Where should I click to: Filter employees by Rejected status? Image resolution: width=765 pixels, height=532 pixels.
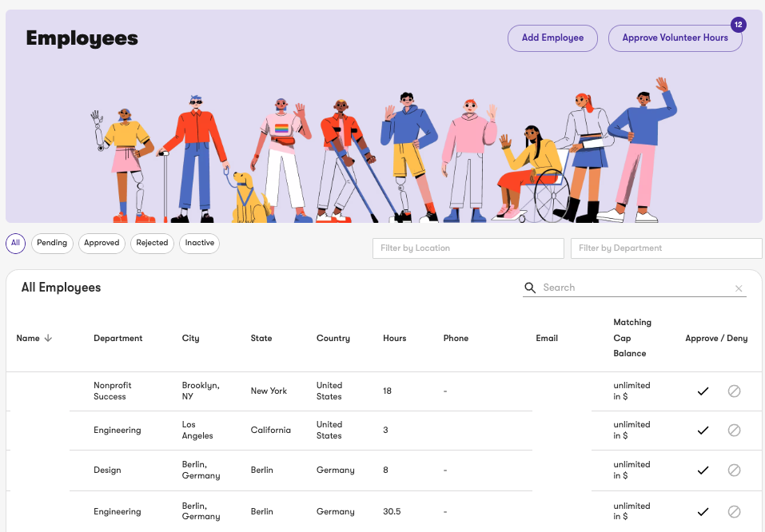152,243
